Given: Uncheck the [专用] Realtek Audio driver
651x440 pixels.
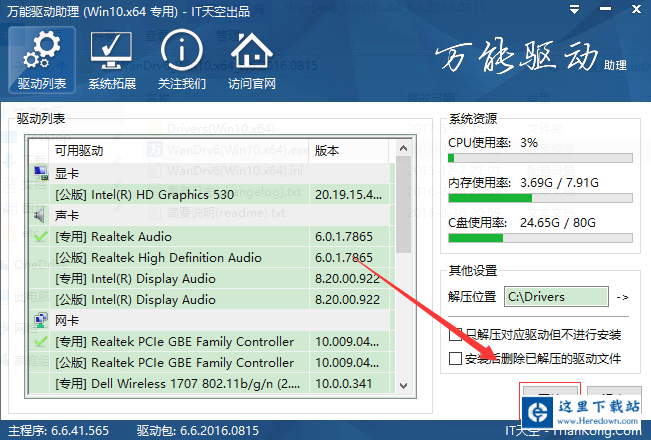Looking at the screenshot, I should pos(41,236).
